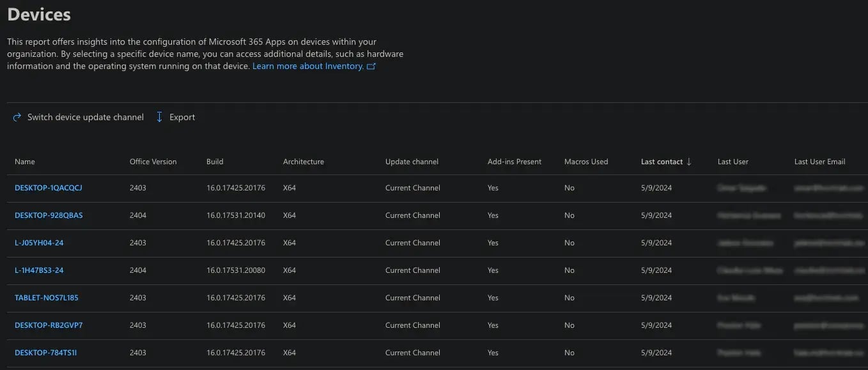Open device DESKTOP-1QACQCJ details
Viewport: 868px width, 370px height.
(x=49, y=188)
